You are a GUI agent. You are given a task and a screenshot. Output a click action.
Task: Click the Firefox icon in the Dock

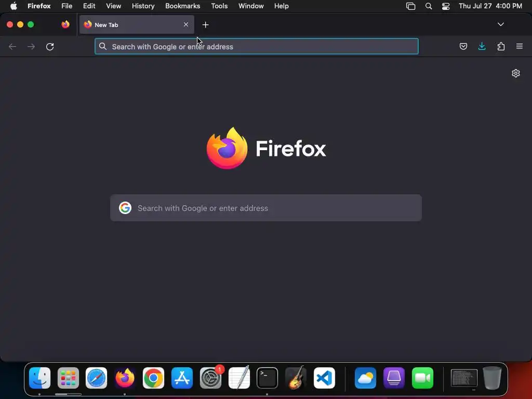click(x=125, y=378)
